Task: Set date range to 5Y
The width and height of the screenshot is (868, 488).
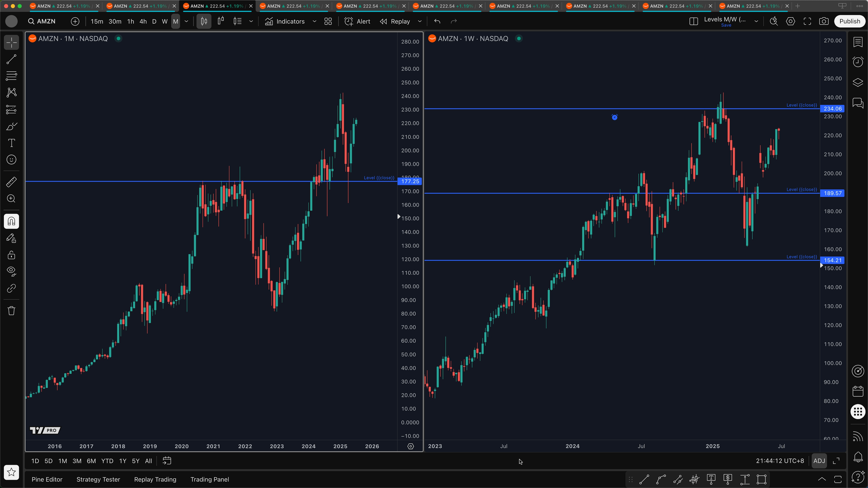Action: tap(135, 461)
